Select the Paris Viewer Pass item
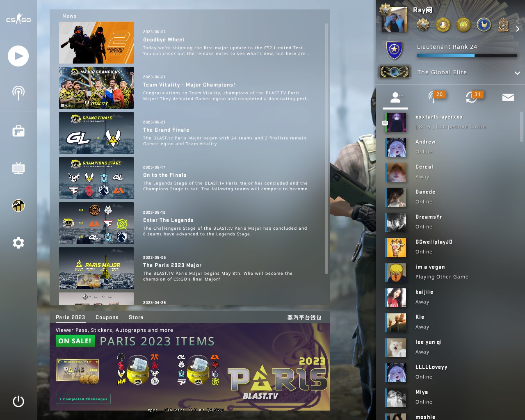Viewport: 525px width, 420px height. click(78, 371)
